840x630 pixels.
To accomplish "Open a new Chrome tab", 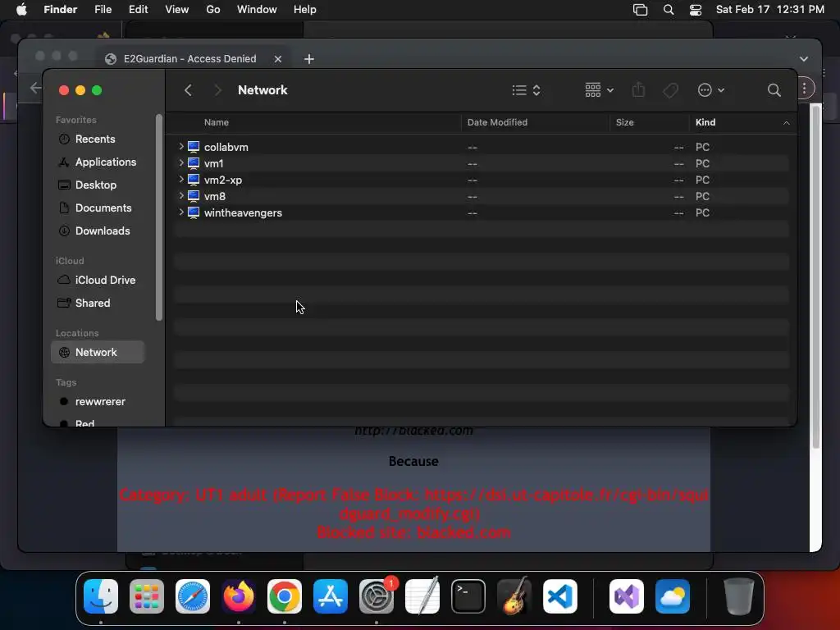I will pyautogui.click(x=309, y=59).
